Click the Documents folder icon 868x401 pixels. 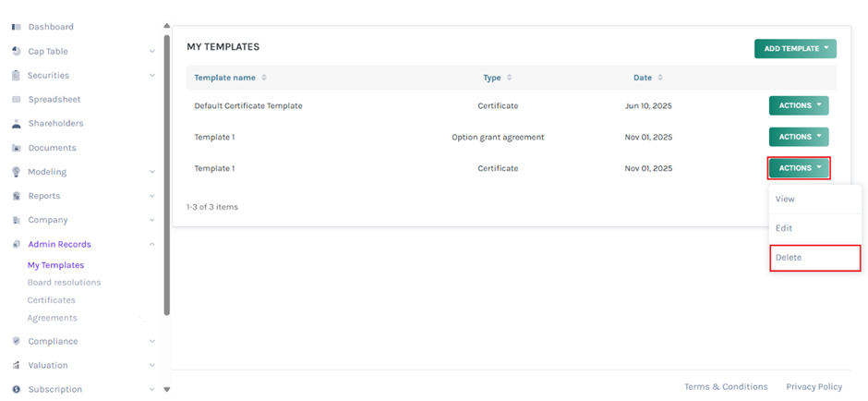click(x=17, y=148)
